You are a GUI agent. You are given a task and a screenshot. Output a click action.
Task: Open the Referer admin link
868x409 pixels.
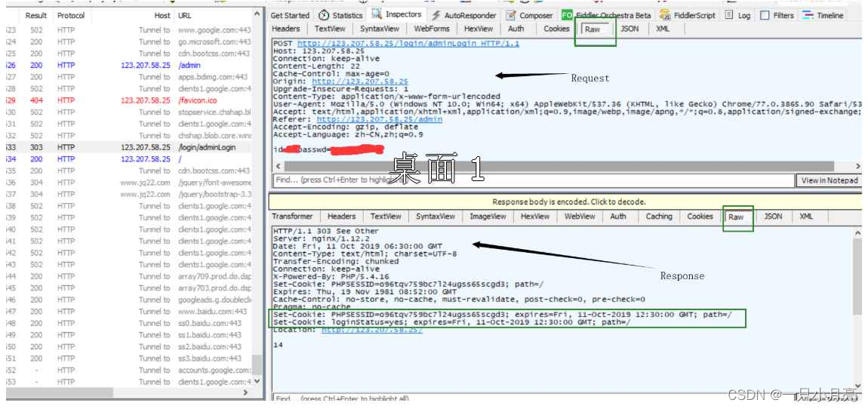coord(379,119)
